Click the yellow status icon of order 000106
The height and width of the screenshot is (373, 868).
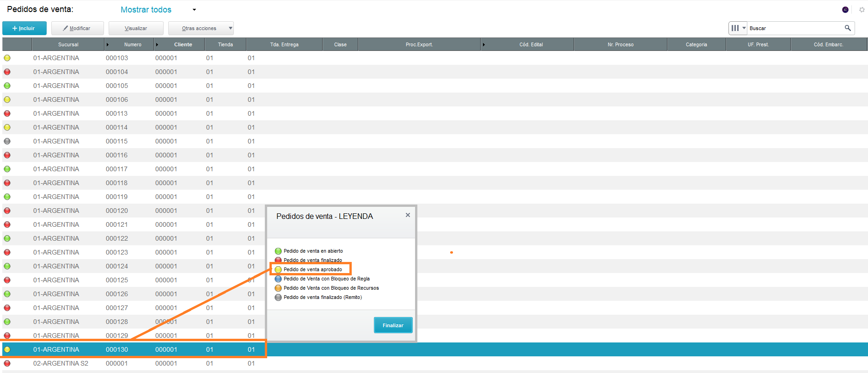click(x=7, y=99)
